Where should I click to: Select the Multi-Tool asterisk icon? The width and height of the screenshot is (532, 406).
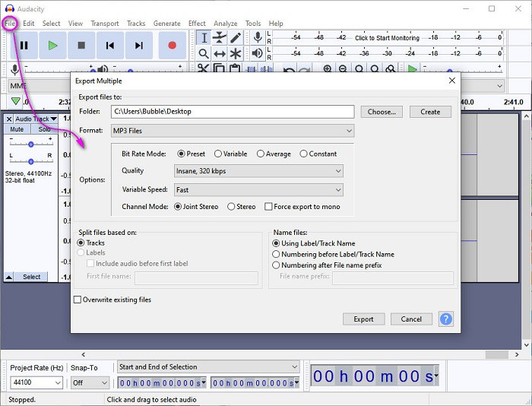coord(236,54)
